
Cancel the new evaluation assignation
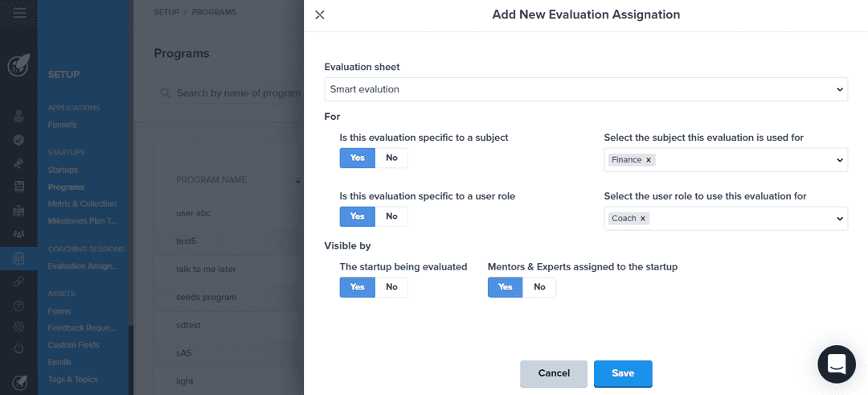pyautogui.click(x=554, y=373)
